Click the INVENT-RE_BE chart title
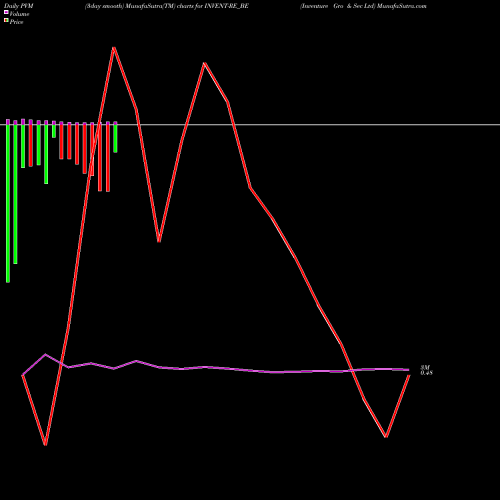Image resolution: width=500 pixels, height=500 pixels. point(167,6)
